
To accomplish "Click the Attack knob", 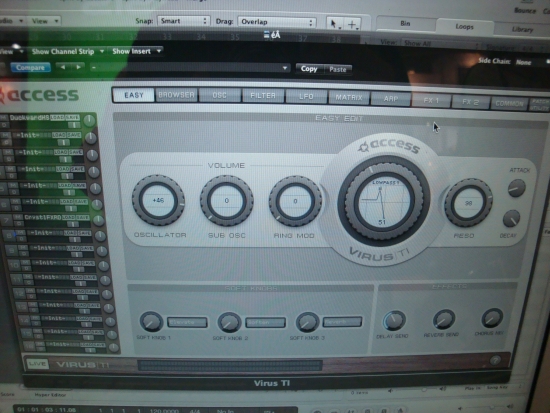I will 516,188.
